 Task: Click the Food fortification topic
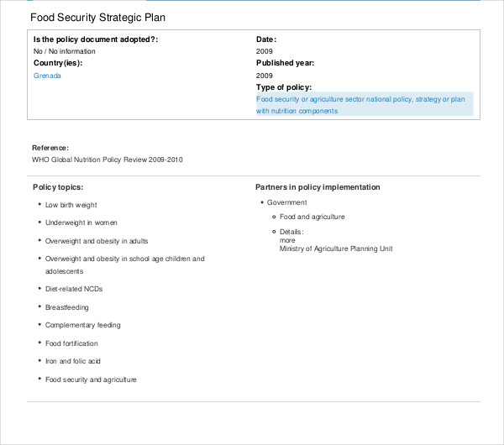(x=71, y=343)
